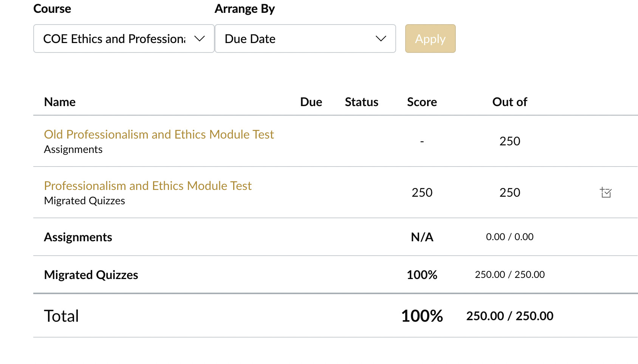
Task: Expand the Arrange By Due Date dropdown
Action: pyautogui.click(x=305, y=39)
